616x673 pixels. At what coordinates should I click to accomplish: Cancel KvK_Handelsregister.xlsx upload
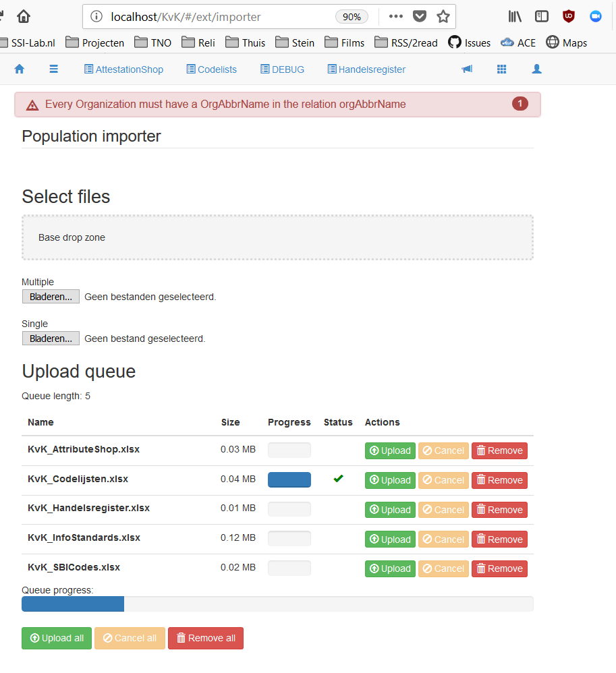(x=443, y=510)
